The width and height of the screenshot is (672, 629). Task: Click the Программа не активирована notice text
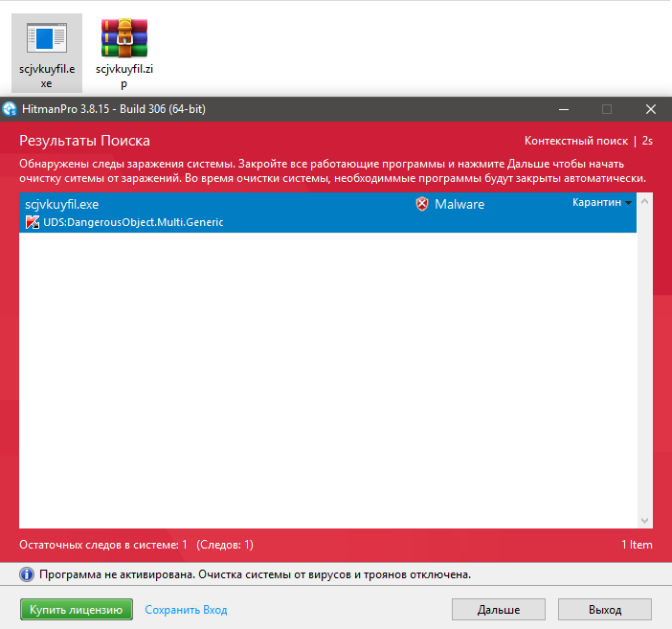click(x=255, y=574)
